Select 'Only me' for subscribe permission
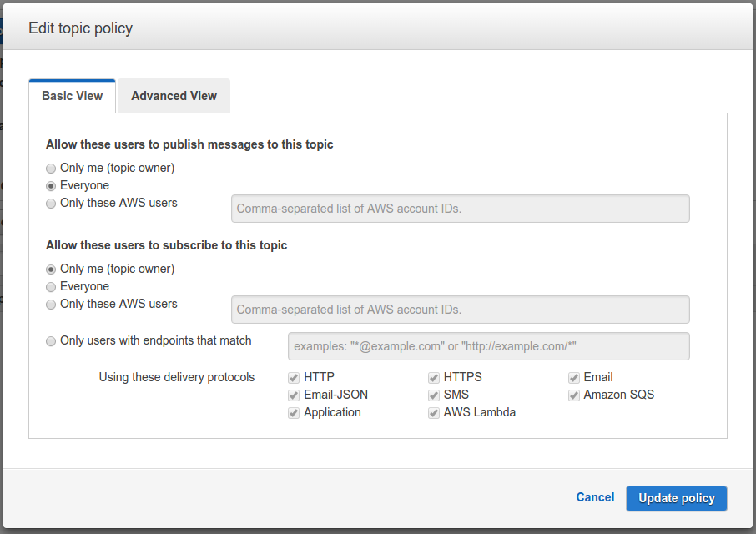Viewport: 756px width, 534px height. pyautogui.click(x=52, y=270)
